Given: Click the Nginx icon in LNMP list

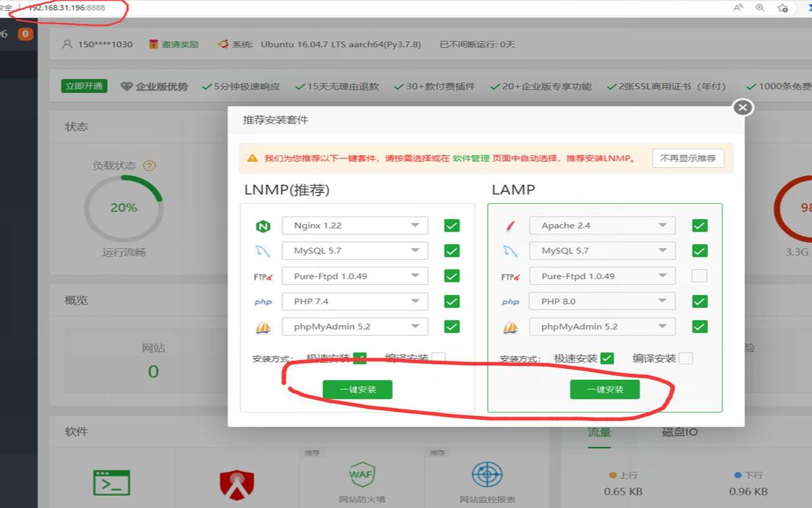Looking at the screenshot, I should (263, 226).
